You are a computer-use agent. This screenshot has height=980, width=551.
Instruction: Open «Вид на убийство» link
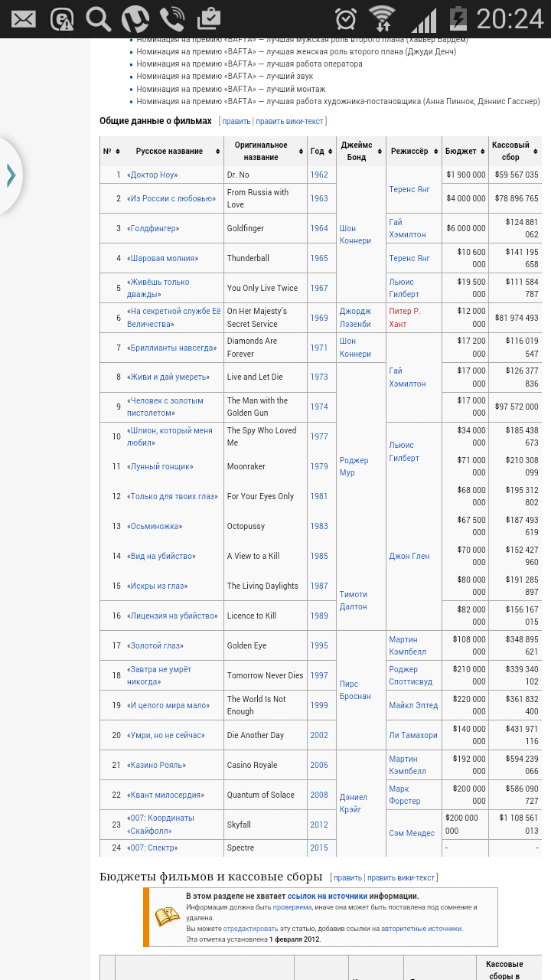coord(161,557)
